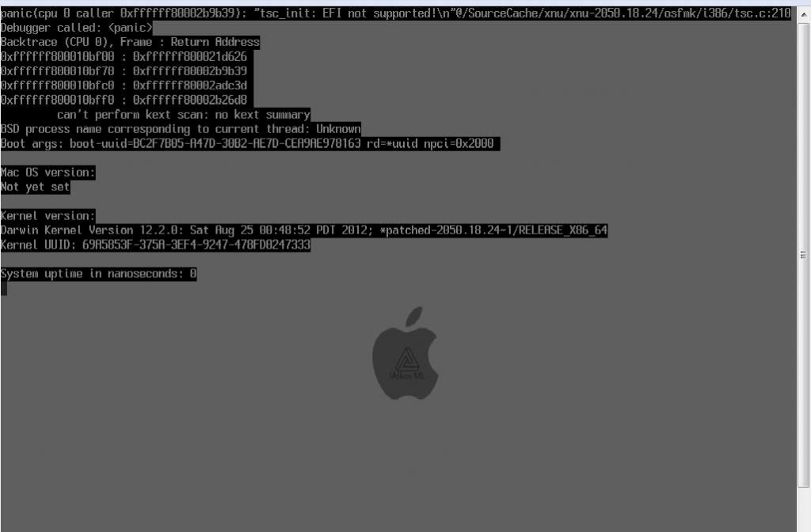Click the 'Mac OS version:' line
The width and height of the screenshot is (811, 532).
click(48, 172)
